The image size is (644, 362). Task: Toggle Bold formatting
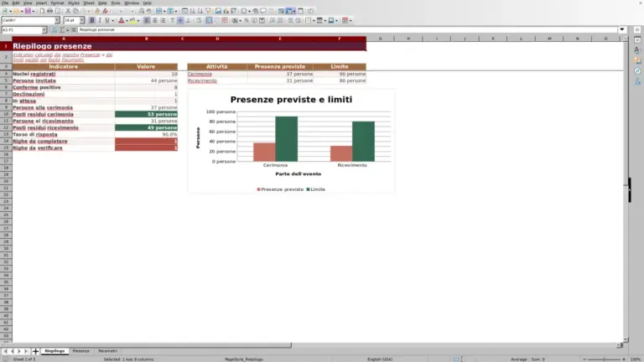[92, 20]
